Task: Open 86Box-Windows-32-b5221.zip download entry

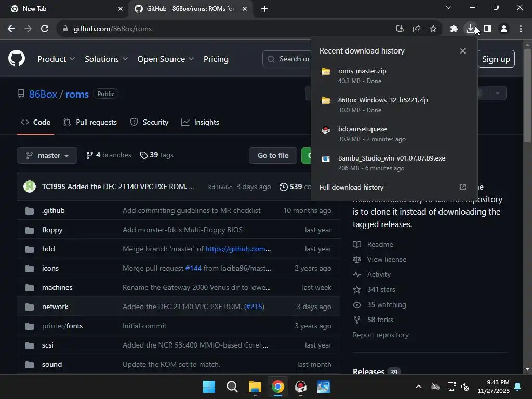Action: click(x=394, y=105)
